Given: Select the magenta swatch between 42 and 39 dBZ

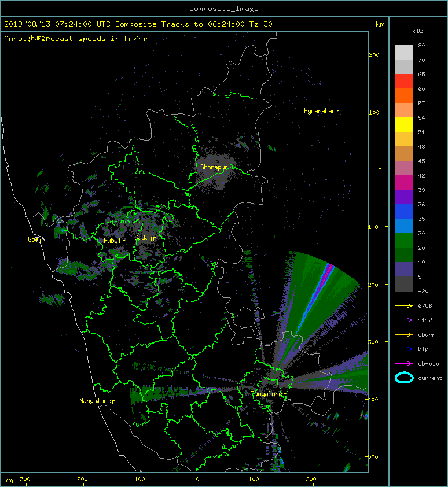Looking at the screenshot, I should pos(404,183).
